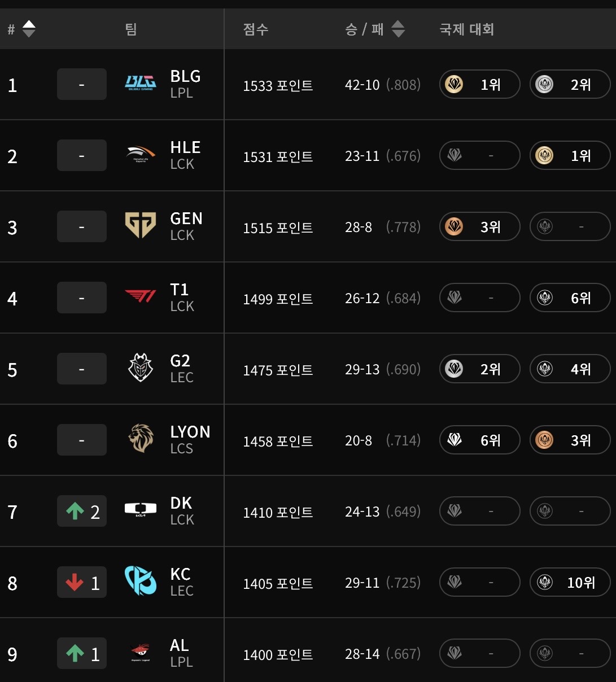Click the G2 team logo

pyautogui.click(x=140, y=368)
